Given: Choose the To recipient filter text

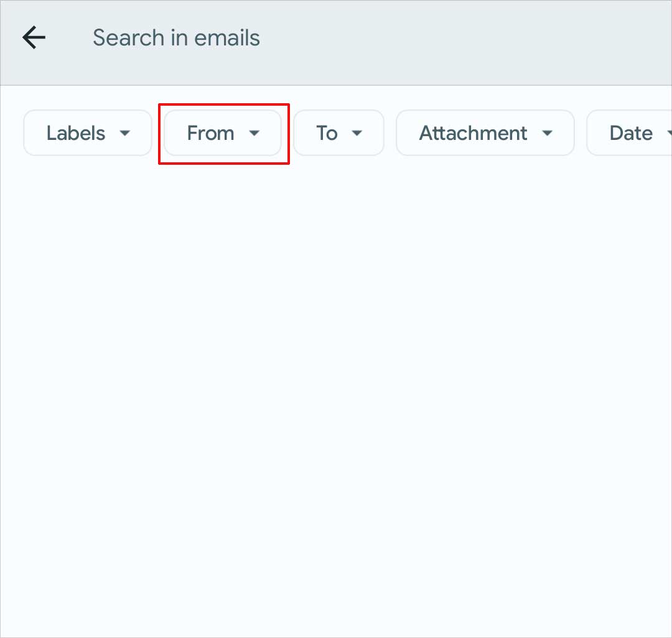Looking at the screenshot, I should [x=327, y=133].
